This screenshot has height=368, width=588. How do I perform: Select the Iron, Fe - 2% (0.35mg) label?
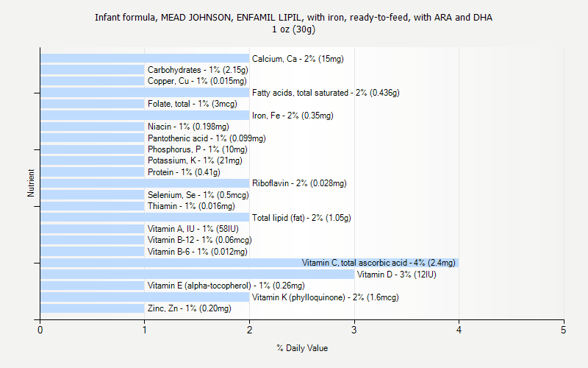click(x=293, y=116)
